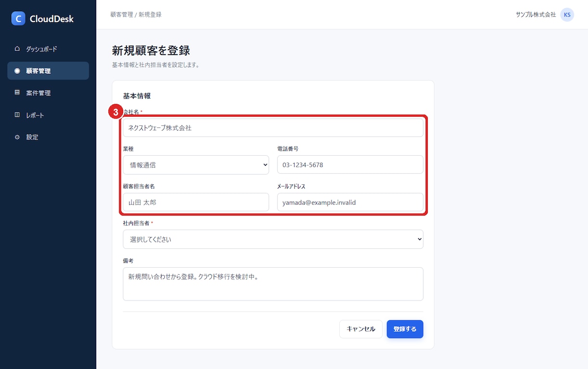Click the 基本情報 section heading
This screenshot has height=369, width=588.
[x=137, y=96]
